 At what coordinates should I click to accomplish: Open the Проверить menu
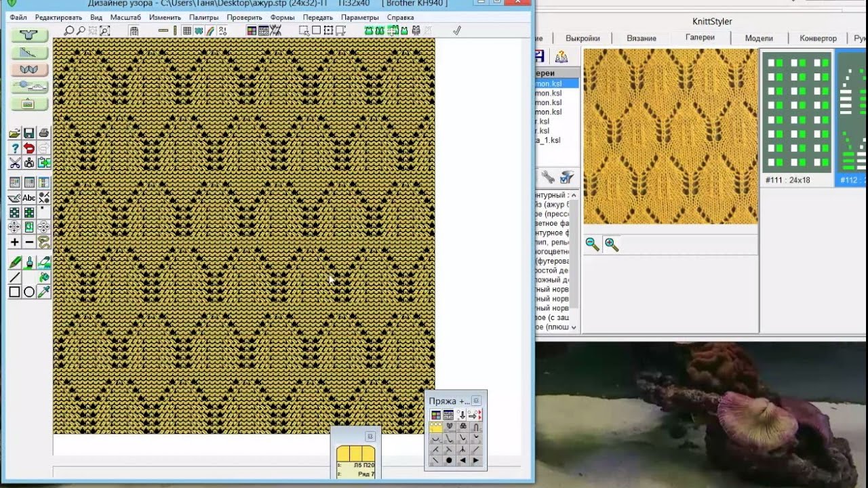coord(245,17)
